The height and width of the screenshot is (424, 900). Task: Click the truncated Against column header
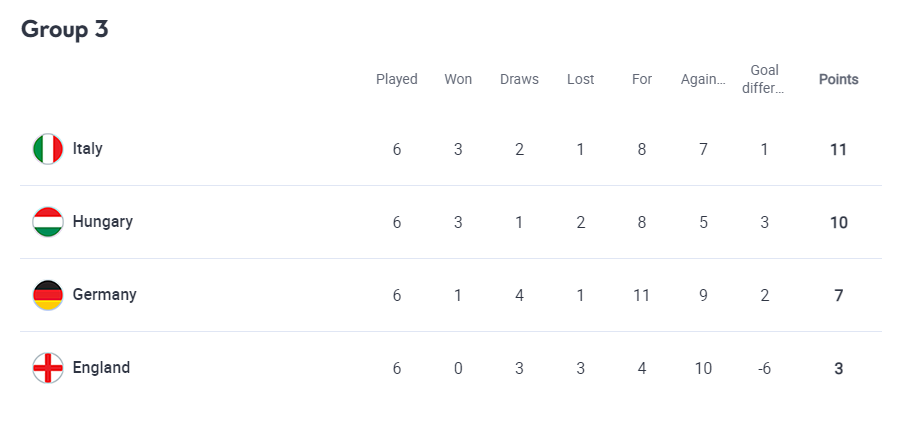(x=703, y=79)
